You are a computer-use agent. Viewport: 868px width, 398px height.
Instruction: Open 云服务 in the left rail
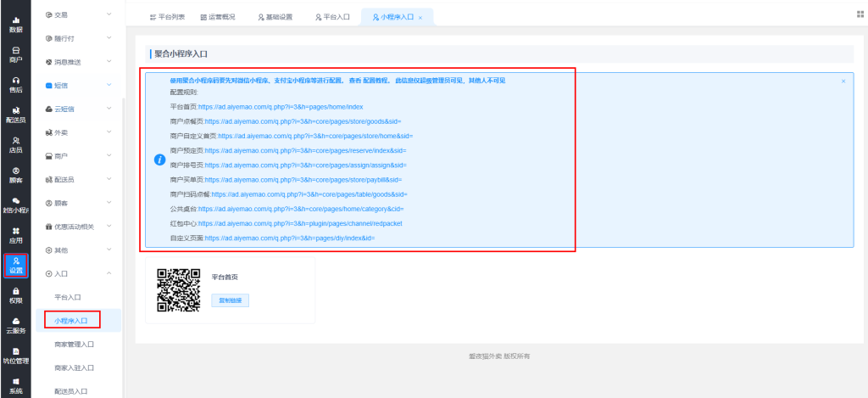pos(15,325)
